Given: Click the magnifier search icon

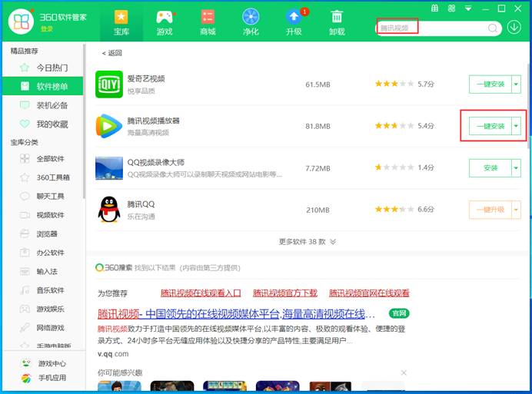Looking at the screenshot, I should (x=493, y=28).
